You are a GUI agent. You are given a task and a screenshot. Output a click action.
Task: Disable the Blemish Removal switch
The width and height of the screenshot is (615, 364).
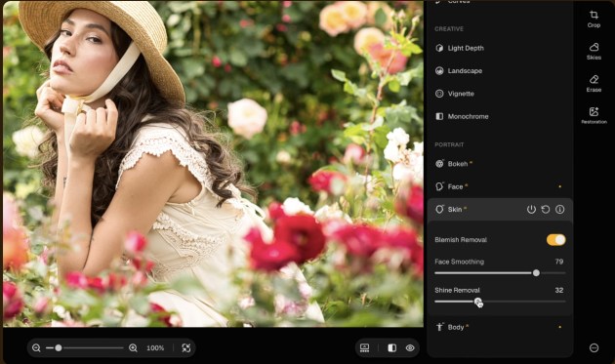click(555, 240)
